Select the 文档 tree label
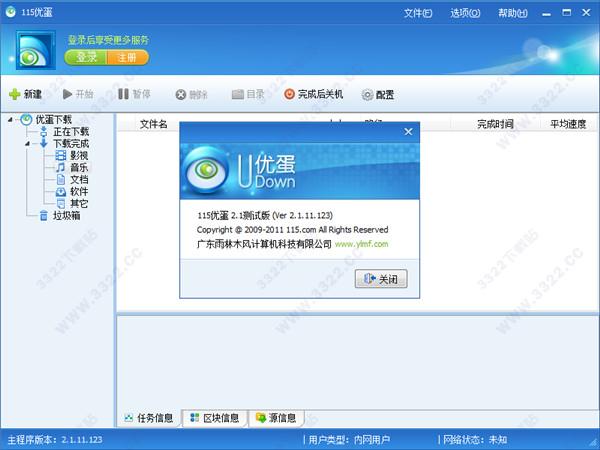The height and width of the screenshot is (450, 600). coord(79,179)
